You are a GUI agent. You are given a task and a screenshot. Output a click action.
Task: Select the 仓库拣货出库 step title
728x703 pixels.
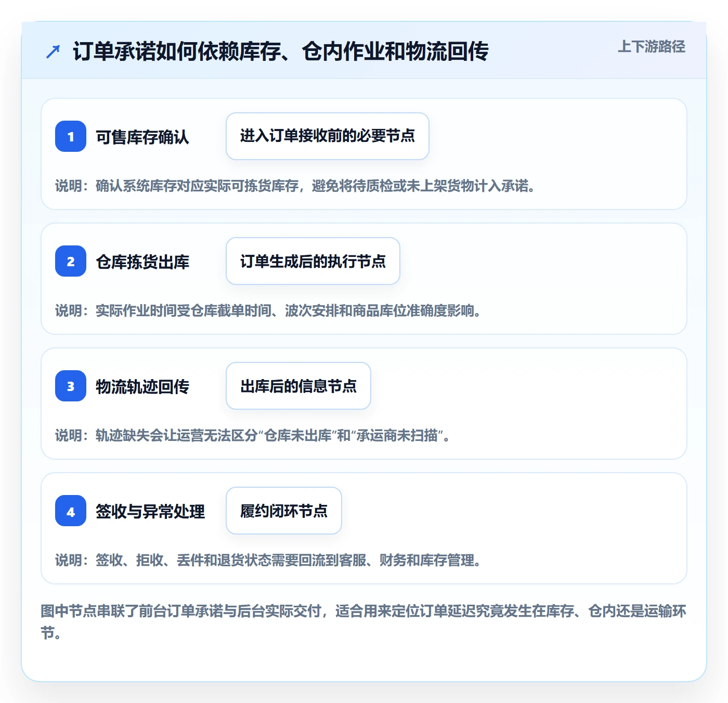pos(142,262)
